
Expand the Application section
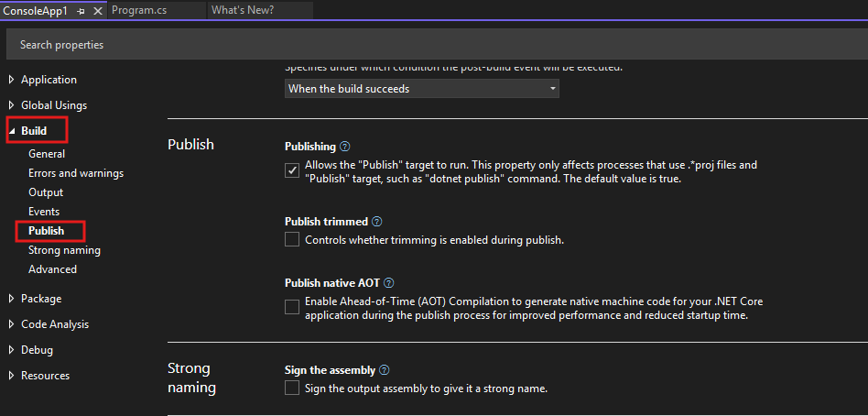(x=12, y=80)
